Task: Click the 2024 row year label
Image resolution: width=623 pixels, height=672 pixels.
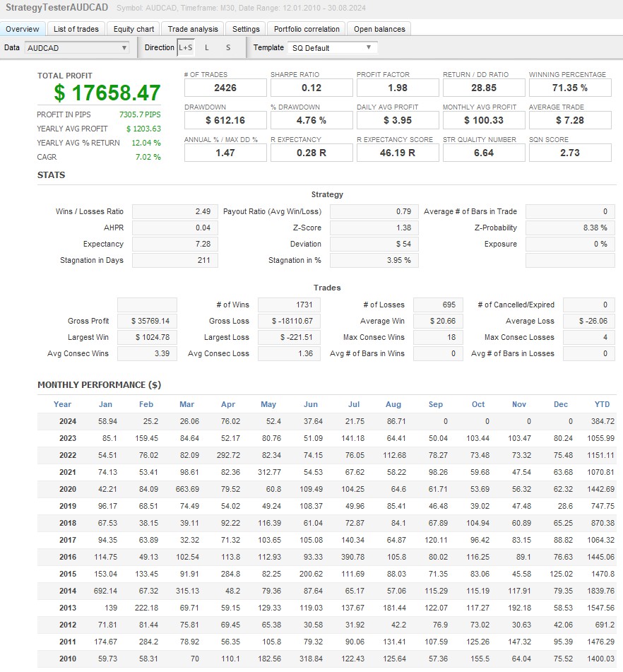Action: (x=68, y=421)
